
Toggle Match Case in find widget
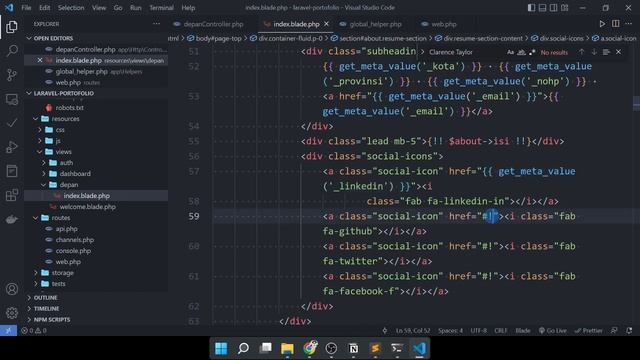pos(510,52)
